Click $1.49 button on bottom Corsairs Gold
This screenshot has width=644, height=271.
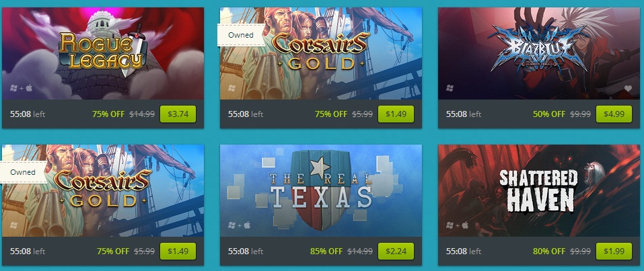click(x=178, y=251)
